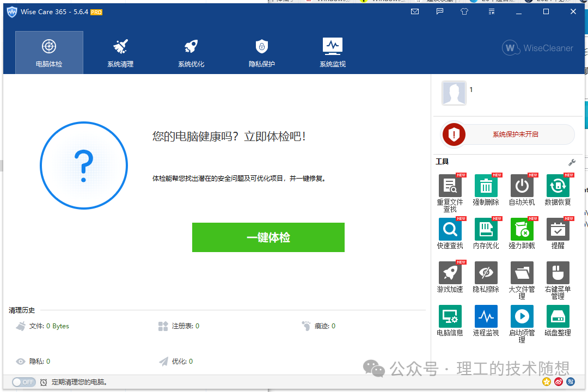Open the 自动关机 (Auto Shutdown) tool

[x=522, y=186]
